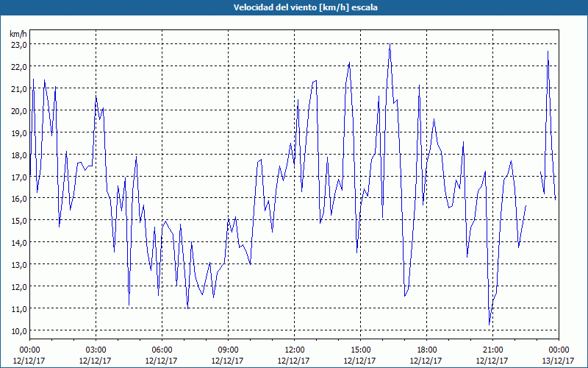Image resolution: width=588 pixels, height=368 pixels.
Task: Click the 20,0 y-axis value
Action: [x=18, y=111]
